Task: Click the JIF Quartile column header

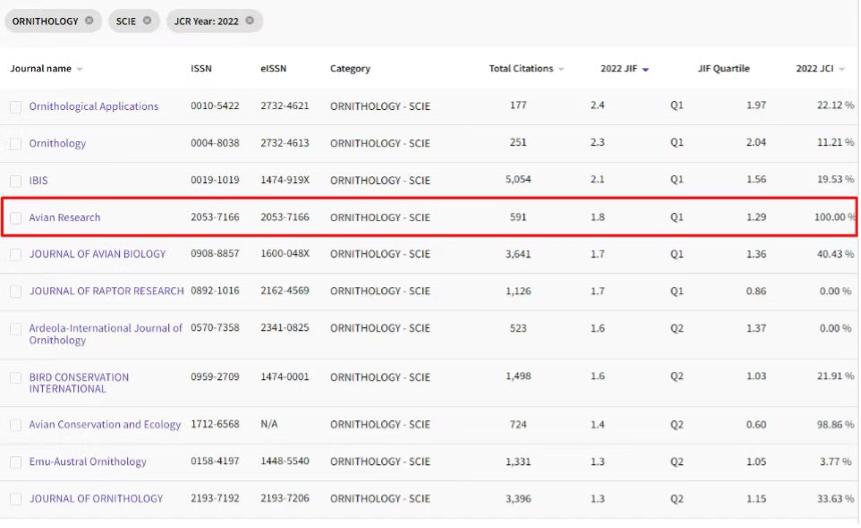Action: (x=723, y=69)
